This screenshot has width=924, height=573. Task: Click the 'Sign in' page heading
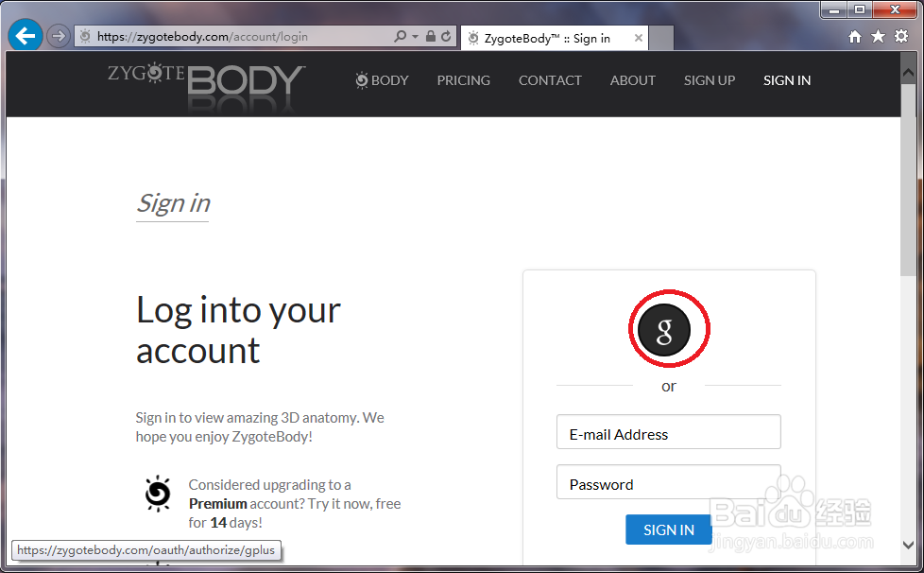click(x=173, y=203)
